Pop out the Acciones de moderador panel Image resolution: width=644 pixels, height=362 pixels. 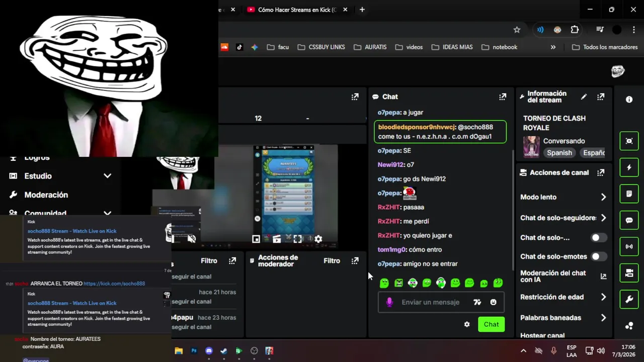tap(355, 260)
